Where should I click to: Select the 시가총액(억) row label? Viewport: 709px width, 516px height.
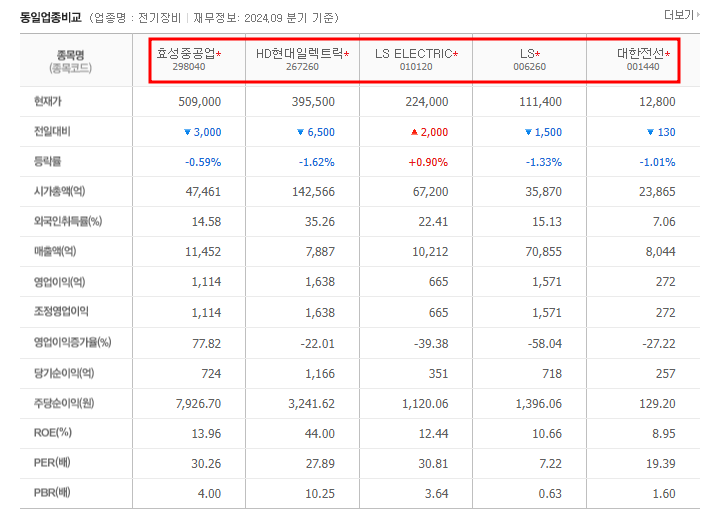pyautogui.click(x=59, y=191)
